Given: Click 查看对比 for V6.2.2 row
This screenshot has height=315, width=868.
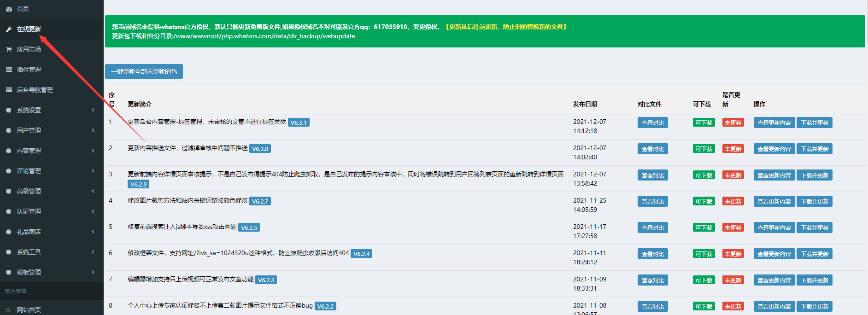Looking at the screenshot, I should [653, 307].
